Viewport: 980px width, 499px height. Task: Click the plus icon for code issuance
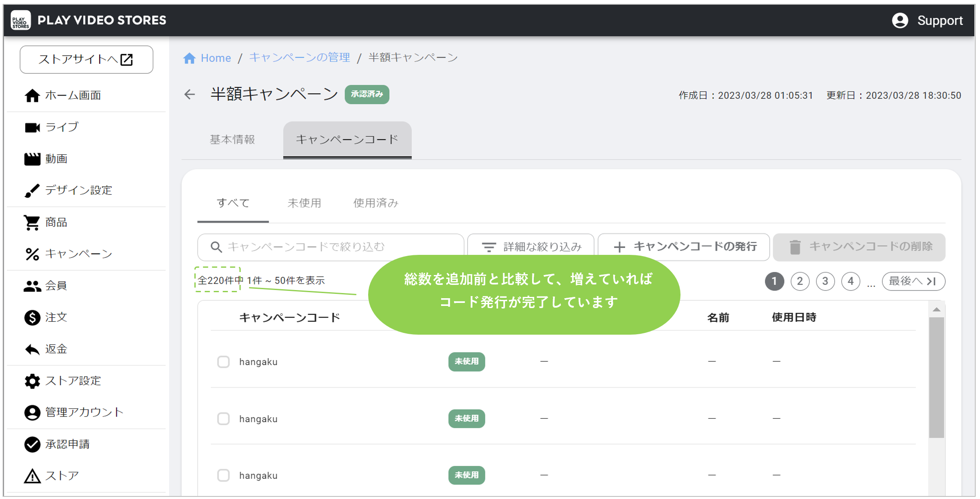coord(619,247)
